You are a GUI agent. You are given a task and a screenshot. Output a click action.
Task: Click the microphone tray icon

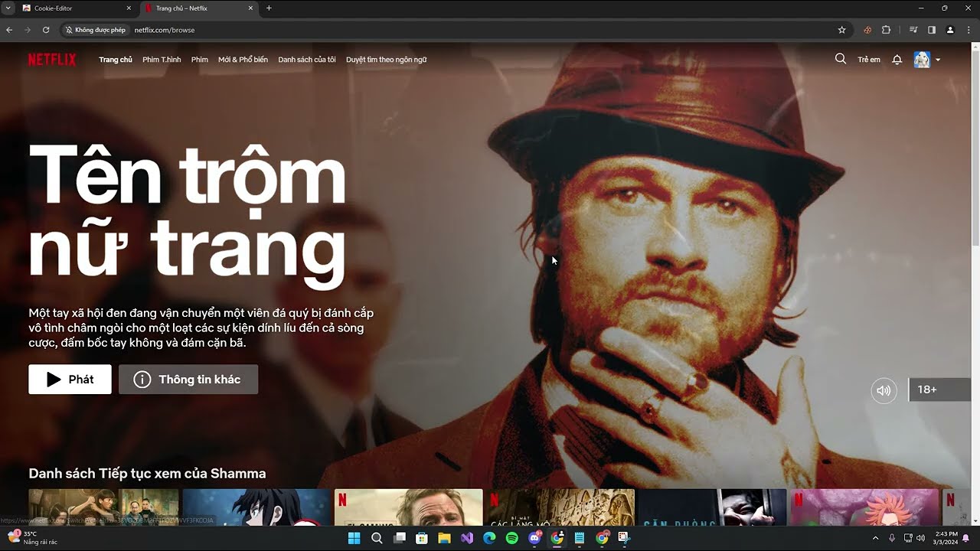[x=892, y=538]
